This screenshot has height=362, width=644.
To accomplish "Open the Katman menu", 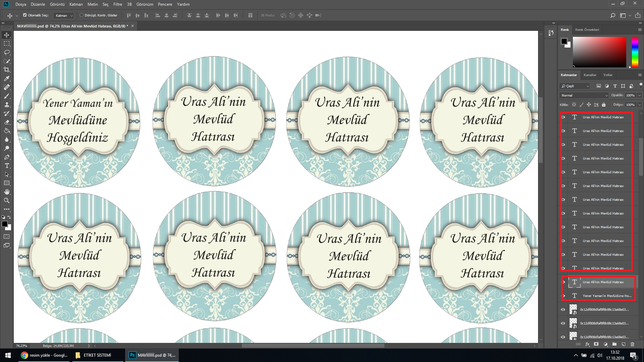I will [76, 4].
